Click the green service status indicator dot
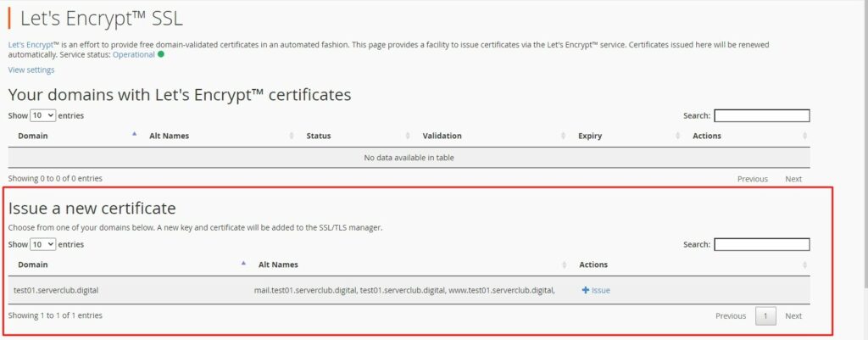The image size is (868, 340). 161,54
